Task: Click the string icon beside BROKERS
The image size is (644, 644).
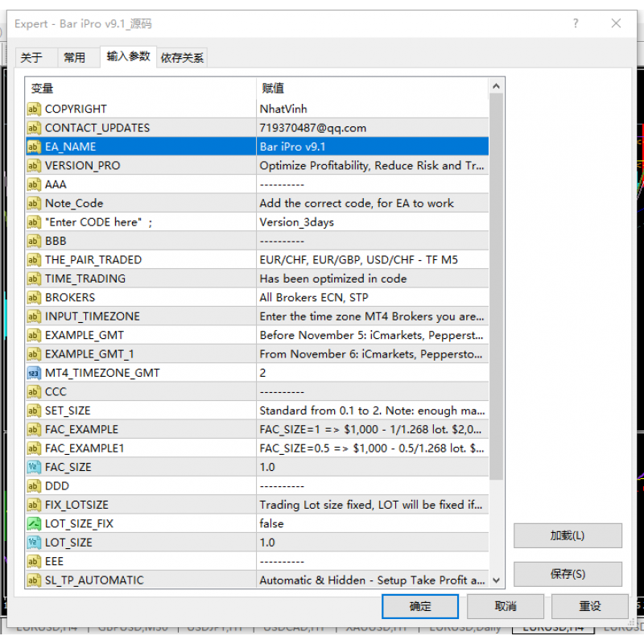Action: point(34,297)
